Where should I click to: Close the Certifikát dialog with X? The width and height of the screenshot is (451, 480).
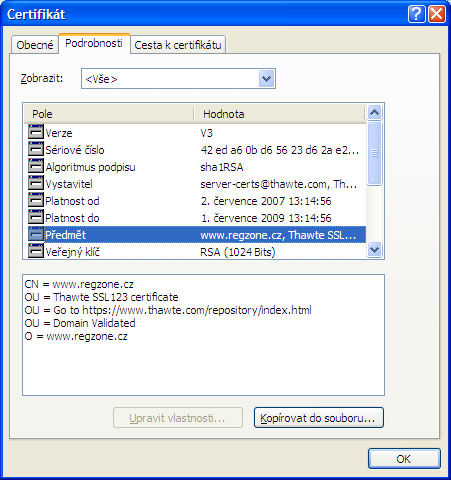point(437,14)
